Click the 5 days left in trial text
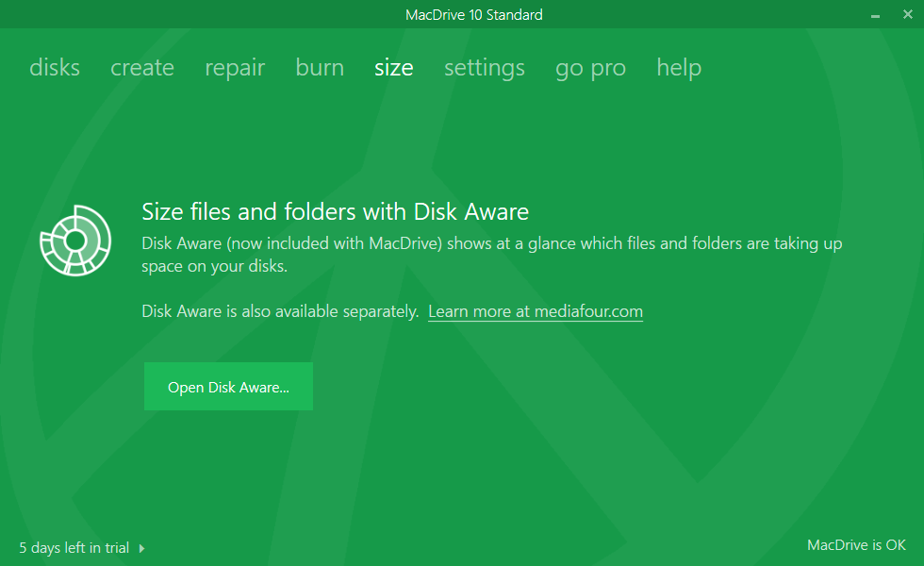This screenshot has width=924, height=566. [x=74, y=547]
